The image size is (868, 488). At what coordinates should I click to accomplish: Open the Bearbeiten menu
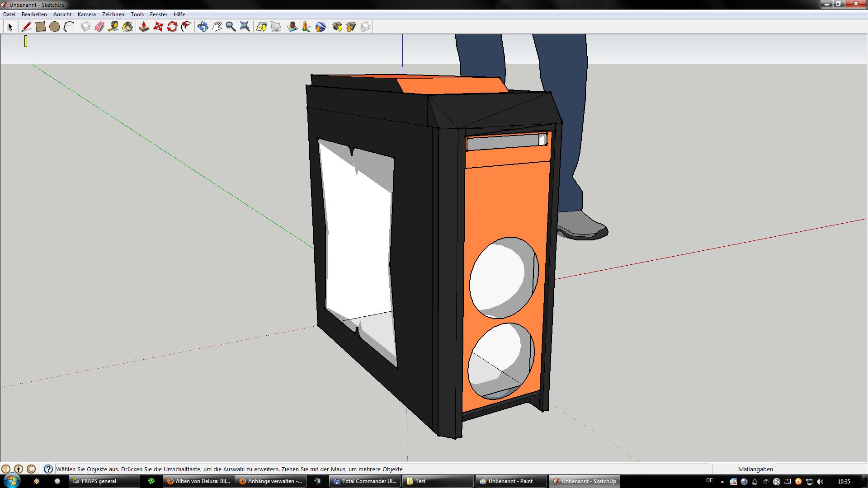34,14
